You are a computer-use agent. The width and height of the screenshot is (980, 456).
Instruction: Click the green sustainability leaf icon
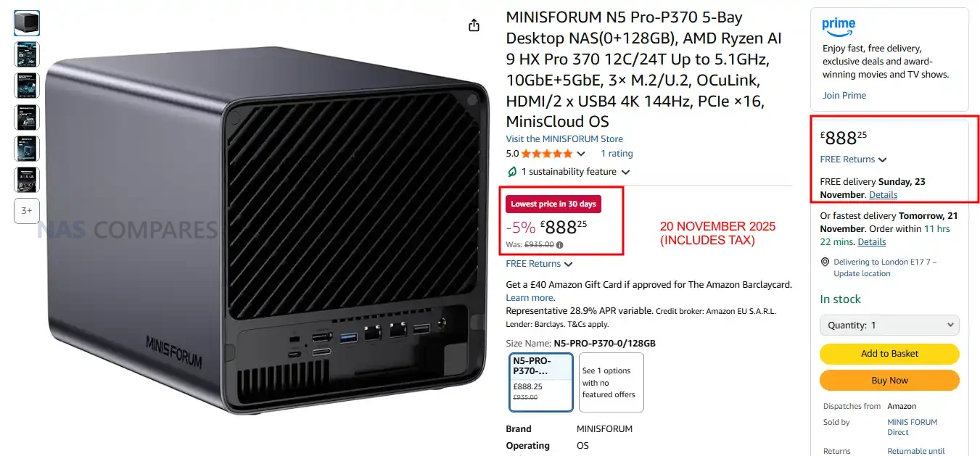pyautogui.click(x=512, y=172)
